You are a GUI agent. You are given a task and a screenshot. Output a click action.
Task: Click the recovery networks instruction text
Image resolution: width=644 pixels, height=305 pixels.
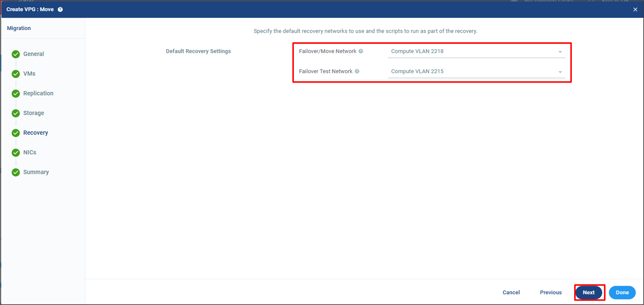[x=365, y=31]
